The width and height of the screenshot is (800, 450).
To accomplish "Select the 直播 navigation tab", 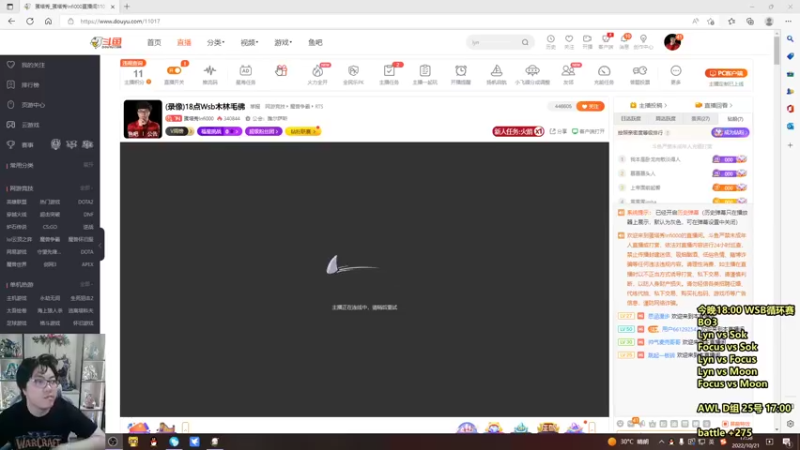I will [184, 42].
